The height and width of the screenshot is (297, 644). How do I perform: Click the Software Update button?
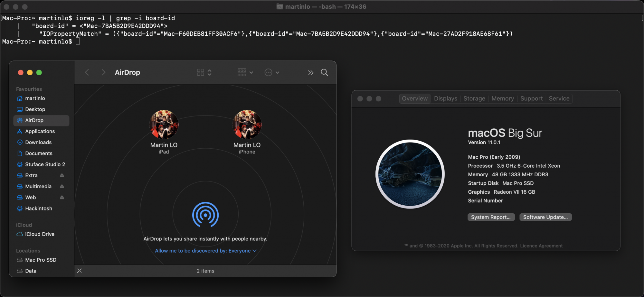pyautogui.click(x=545, y=217)
